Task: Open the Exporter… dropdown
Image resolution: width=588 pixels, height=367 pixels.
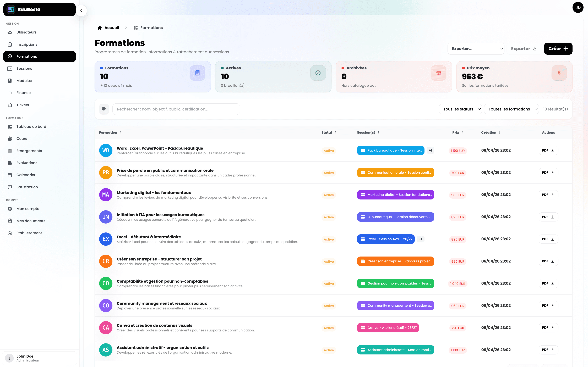Action: tap(476, 49)
